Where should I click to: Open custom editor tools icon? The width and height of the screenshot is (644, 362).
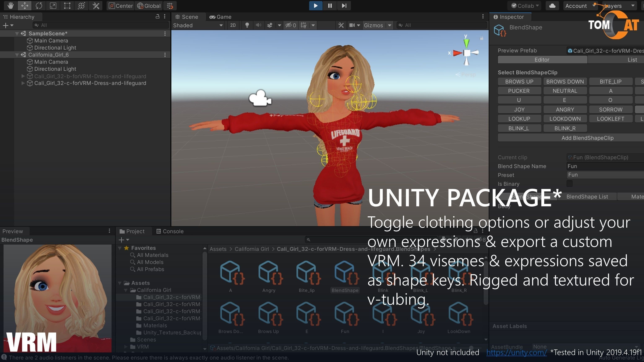pyautogui.click(x=96, y=5)
